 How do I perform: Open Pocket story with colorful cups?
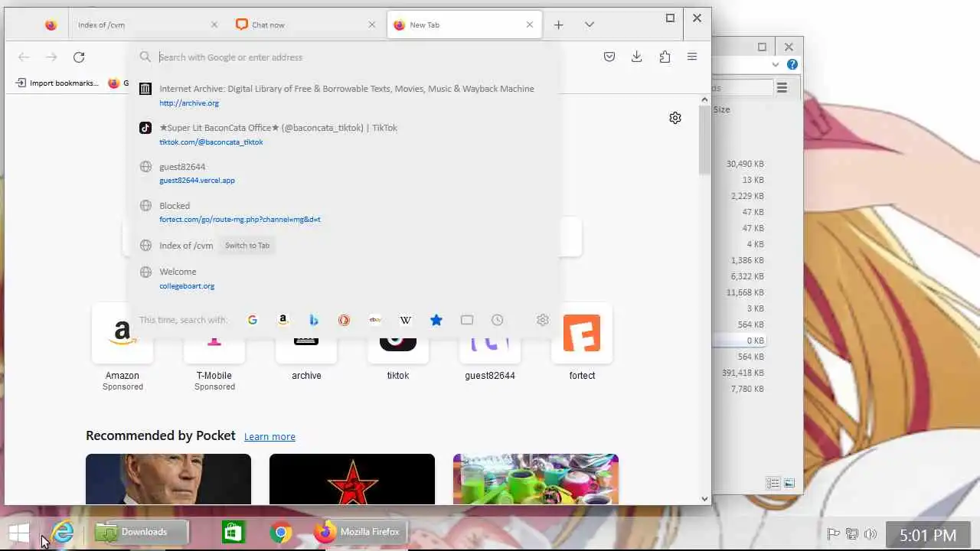536,479
